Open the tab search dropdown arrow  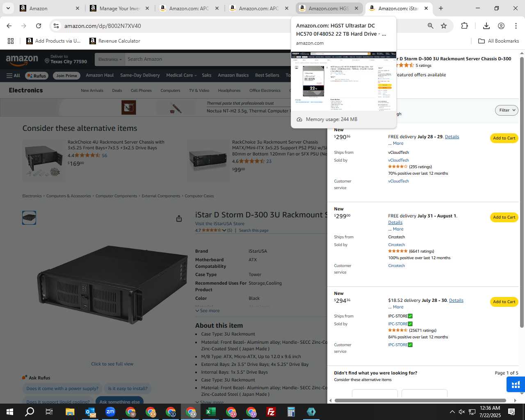8,8
